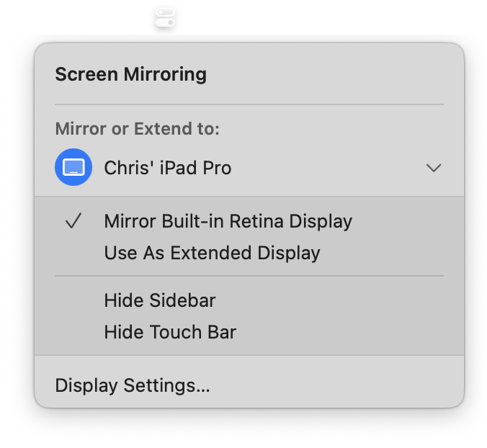Choose Mirror Built-in Retina Display option
The height and width of the screenshot is (448, 487).
[228, 221]
